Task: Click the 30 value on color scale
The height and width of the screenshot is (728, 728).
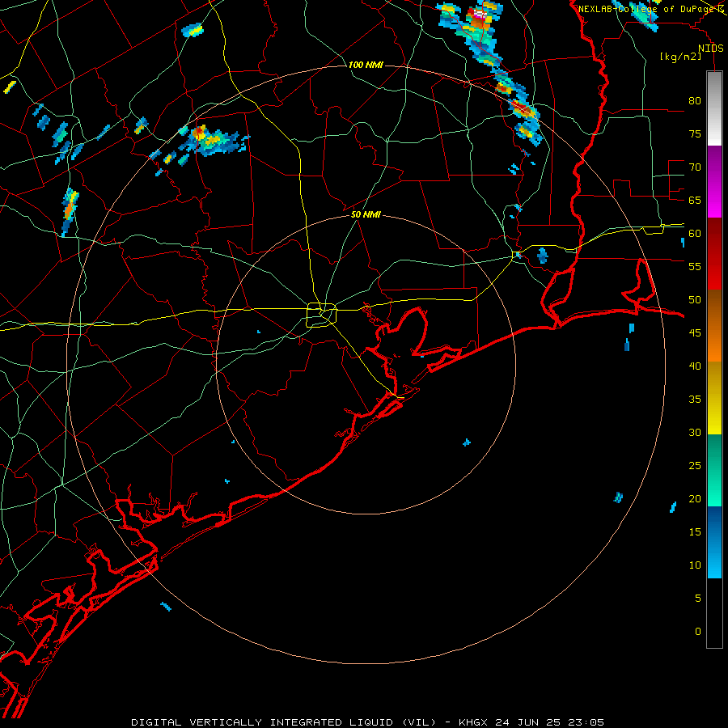Action: pyautogui.click(x=695, y=432)
